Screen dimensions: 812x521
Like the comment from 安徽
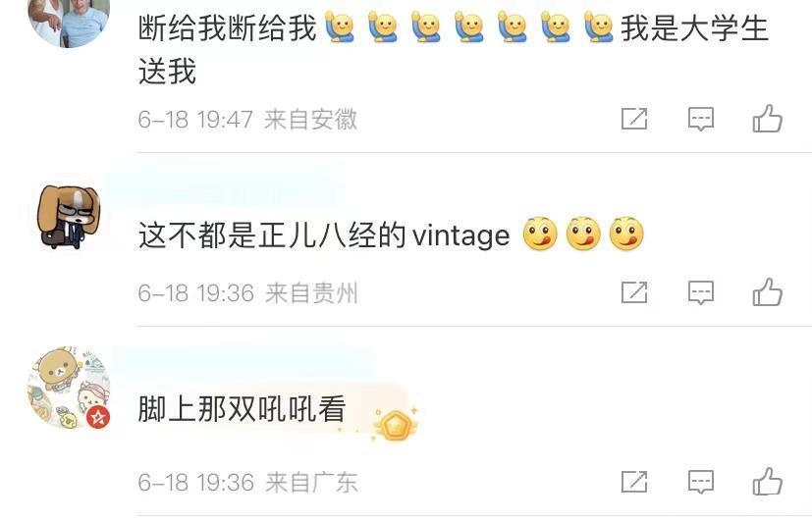tap(768, 119)
